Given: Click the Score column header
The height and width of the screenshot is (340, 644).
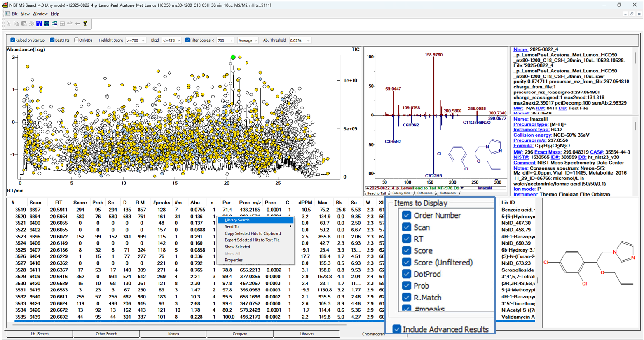Looking at the screenshot, I should [x=80, y=202].
